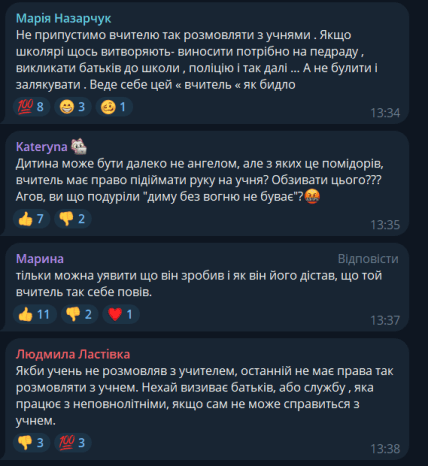Open Kateryna's profile name
The image size is (428, 466).
coord(42,147)
